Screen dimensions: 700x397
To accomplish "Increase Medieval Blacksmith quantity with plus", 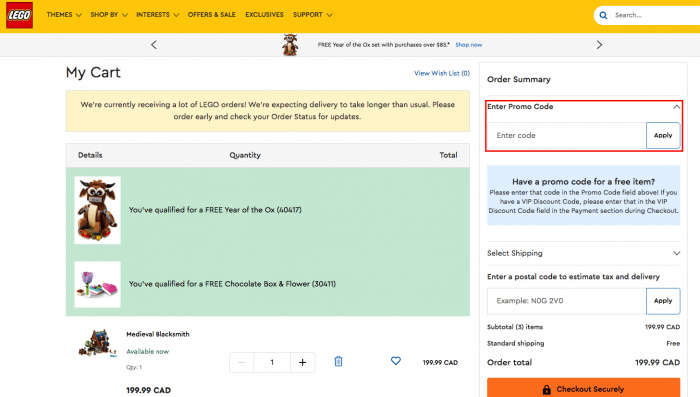I will click(302, 362).
